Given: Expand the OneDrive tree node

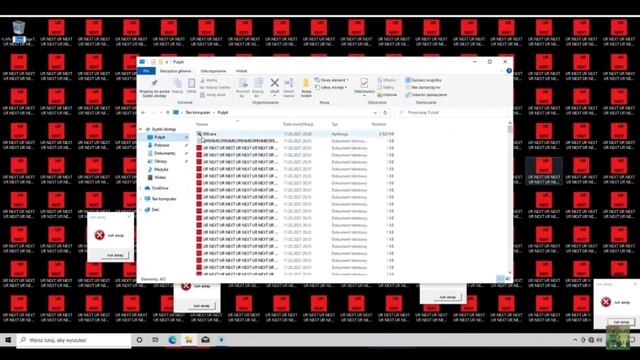Looking at the screenshot, I should 141,188.
